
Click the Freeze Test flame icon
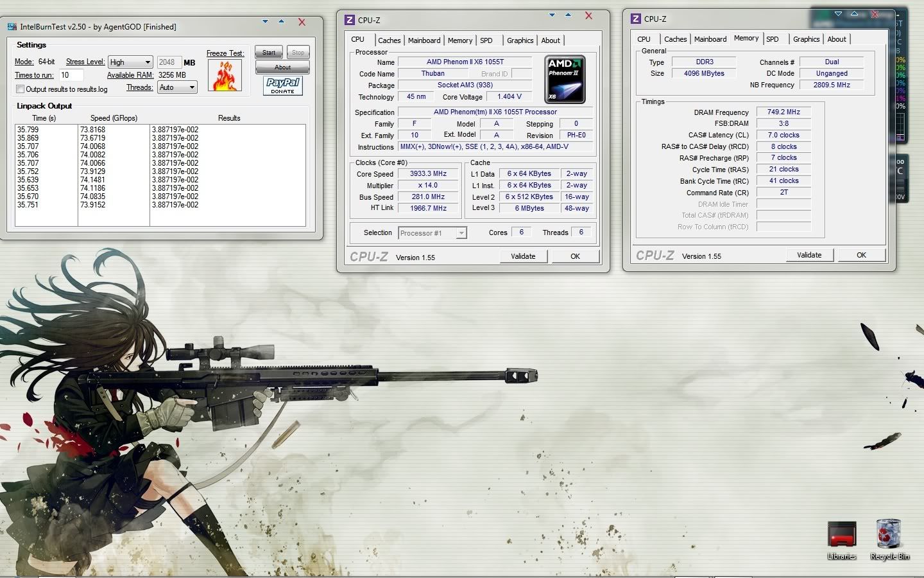pos(225,76)
